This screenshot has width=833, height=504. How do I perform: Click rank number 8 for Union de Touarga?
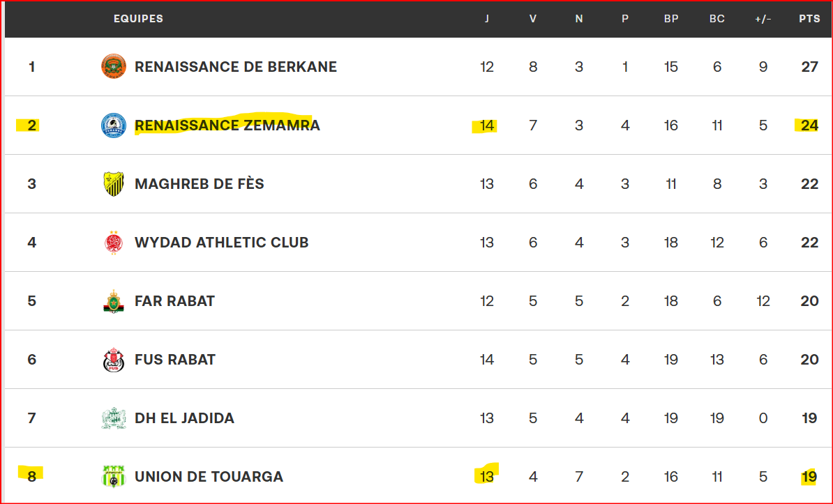click(31, 477)
